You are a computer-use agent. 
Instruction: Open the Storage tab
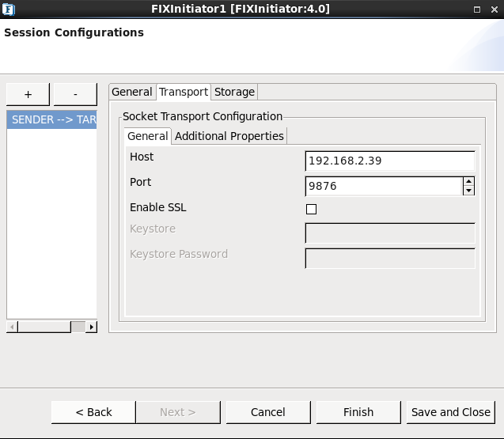234,92
